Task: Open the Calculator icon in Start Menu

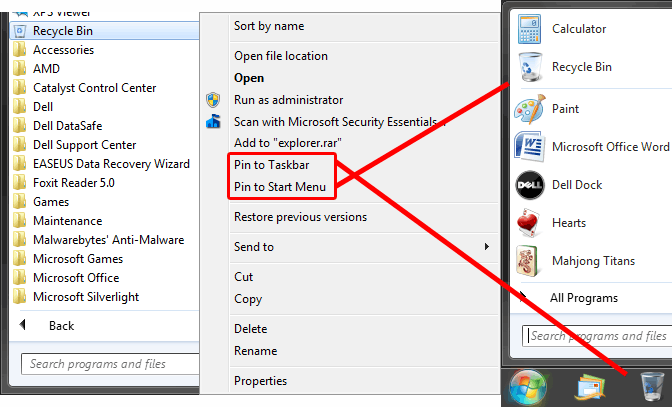Action: coord(529,29)
